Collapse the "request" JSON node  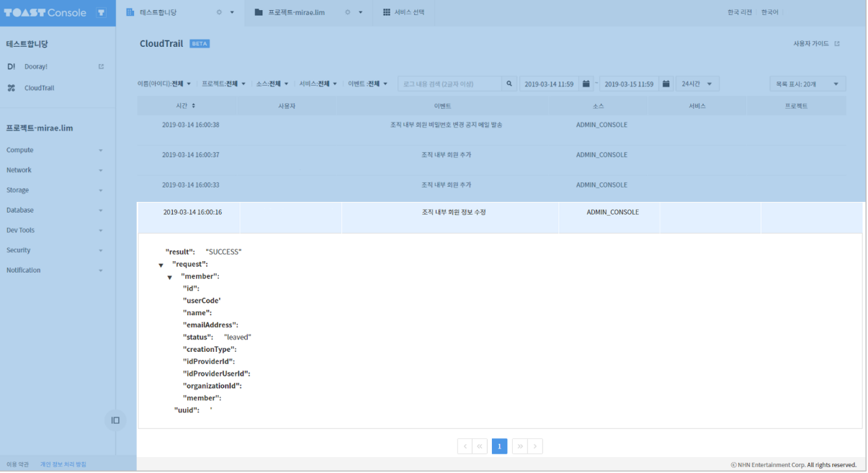(x=161, y=265)
